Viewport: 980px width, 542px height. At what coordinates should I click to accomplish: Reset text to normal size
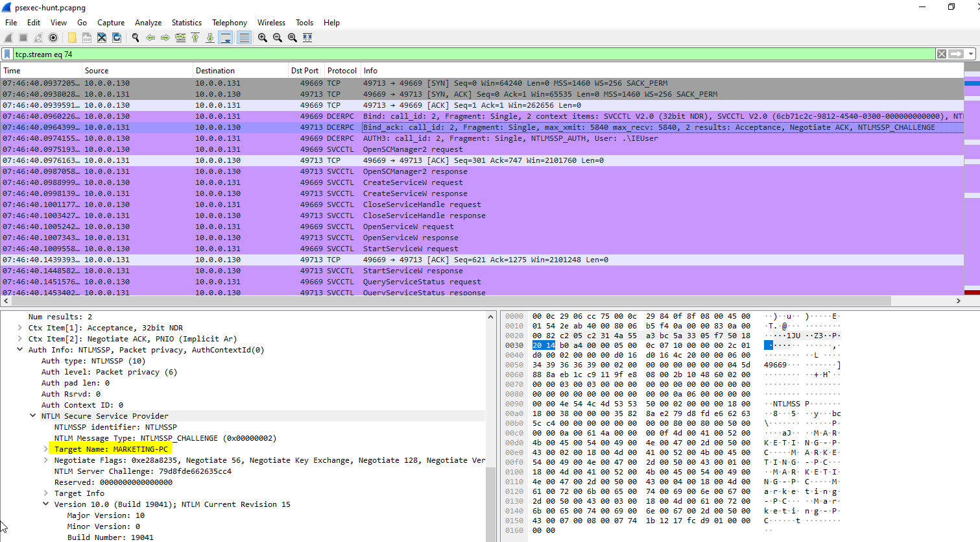[x=293, y=38]
